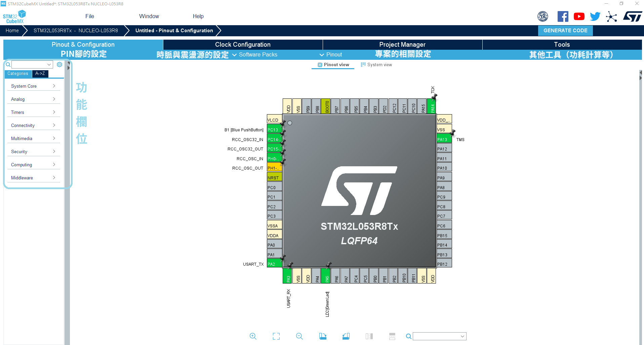Click the GENERATE CODE button
The image size is (644, 345).
click(x=565, y=31)
